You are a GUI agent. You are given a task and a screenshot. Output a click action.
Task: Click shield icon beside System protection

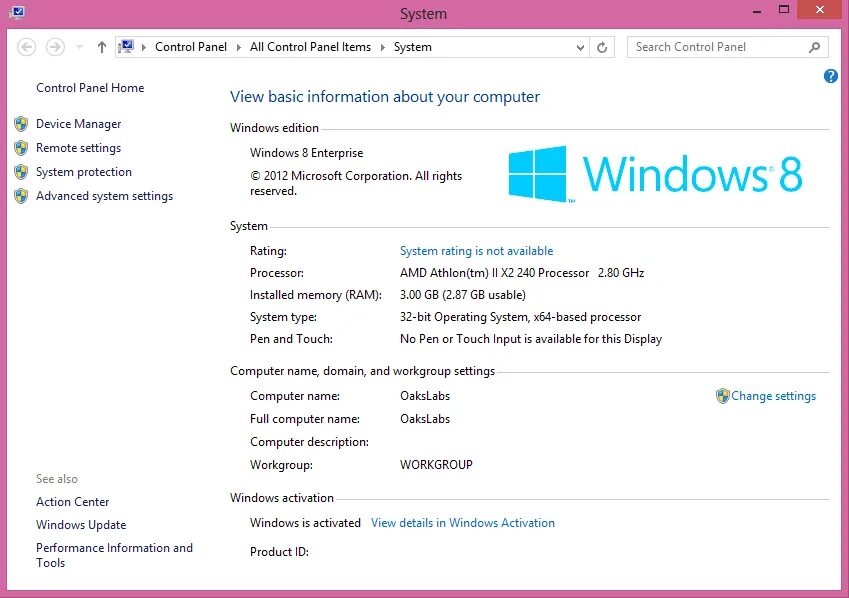click(x=21, y=172)
